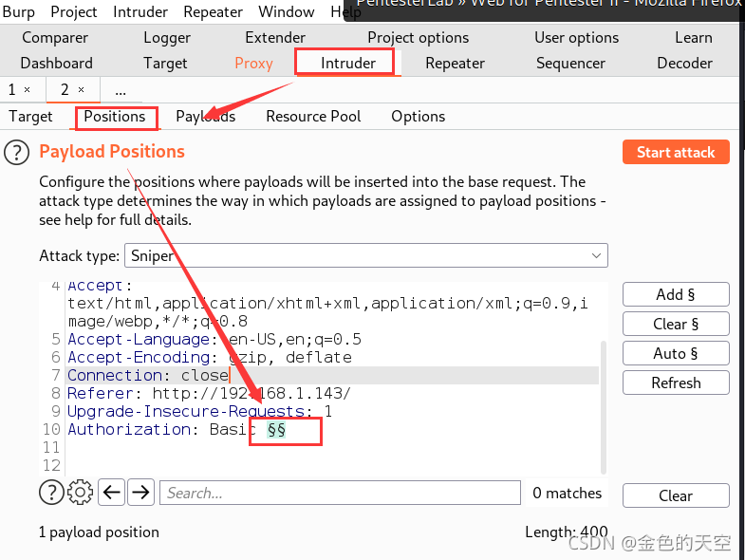Open the Payloads sub-tab
Image resolution: width=745 pixels, height=560 pixels.
pos(205,117)
